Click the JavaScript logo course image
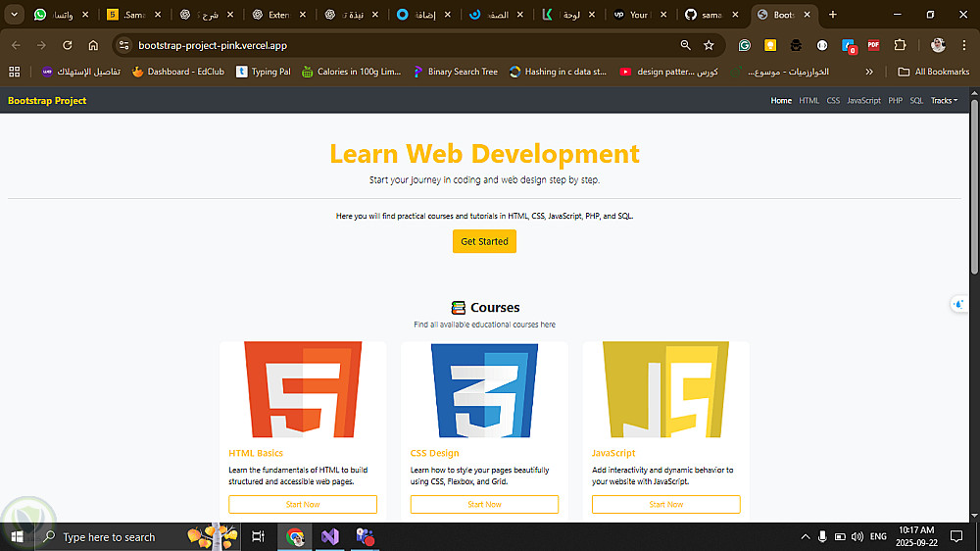 pyautogui.click(x=665, y=389)
